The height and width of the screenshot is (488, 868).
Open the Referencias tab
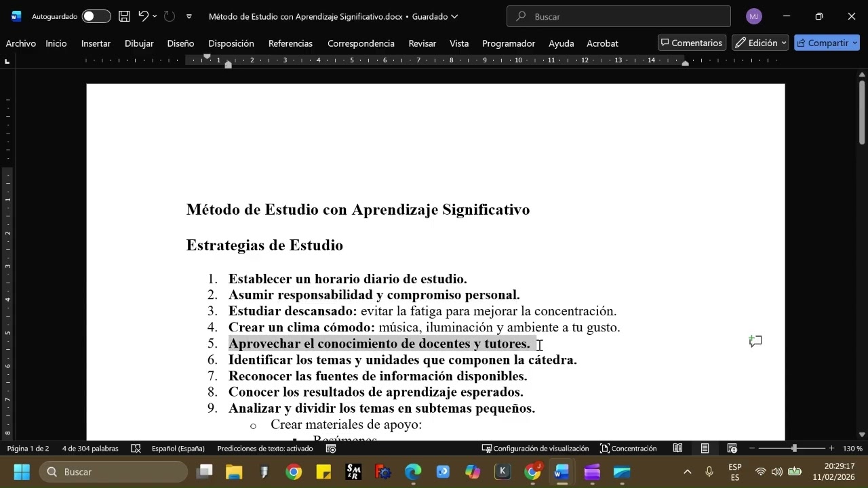[x=290, y=43]
